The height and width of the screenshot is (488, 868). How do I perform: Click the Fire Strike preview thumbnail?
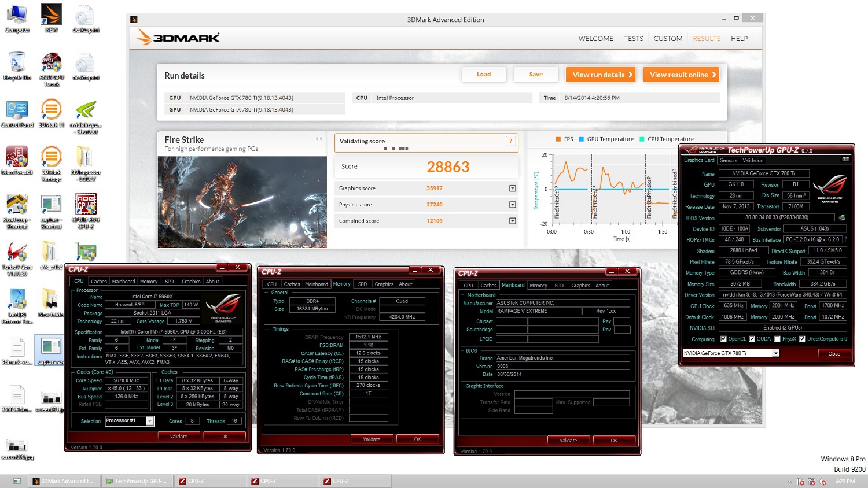[x=242, y=202]
